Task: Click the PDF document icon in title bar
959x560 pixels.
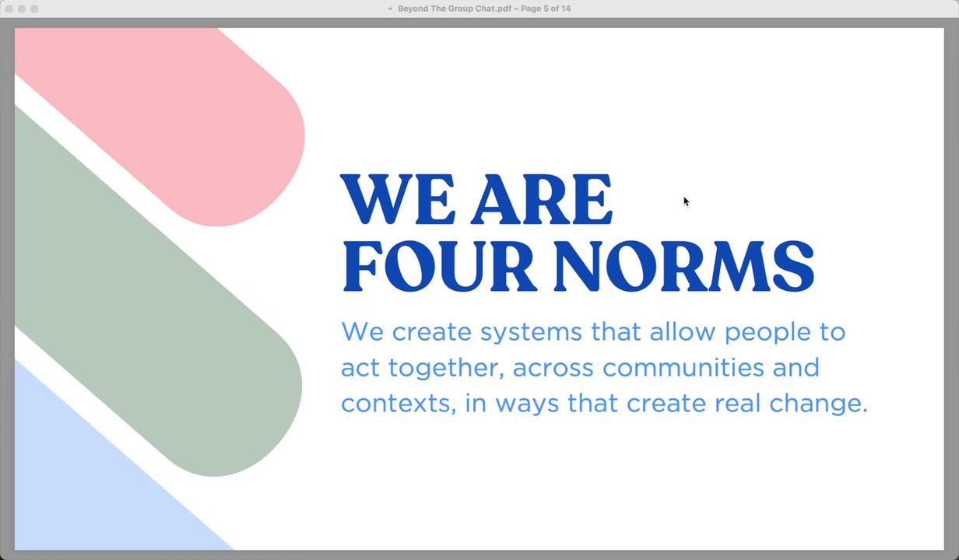Action: click(x=390, y=9)
